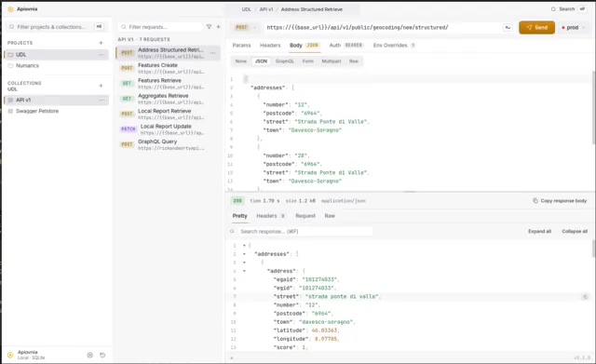Click API v1 breadcrumb link
Image resolution: width=596 pixels, height=364 pixels.
(x=266, y=9)
